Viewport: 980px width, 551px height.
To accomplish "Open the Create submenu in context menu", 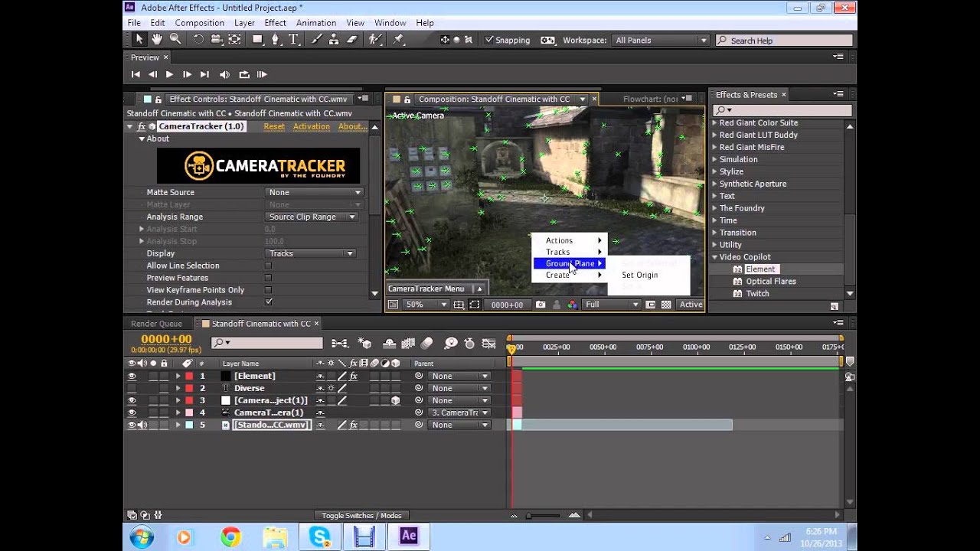I will pos(570,275).
